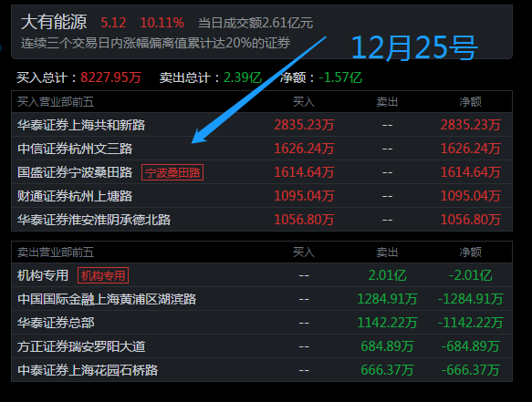The width and height of the screenshot is (532, 402).
Task: Click the 机构专用 red tag badge
Action: [103, 275]
